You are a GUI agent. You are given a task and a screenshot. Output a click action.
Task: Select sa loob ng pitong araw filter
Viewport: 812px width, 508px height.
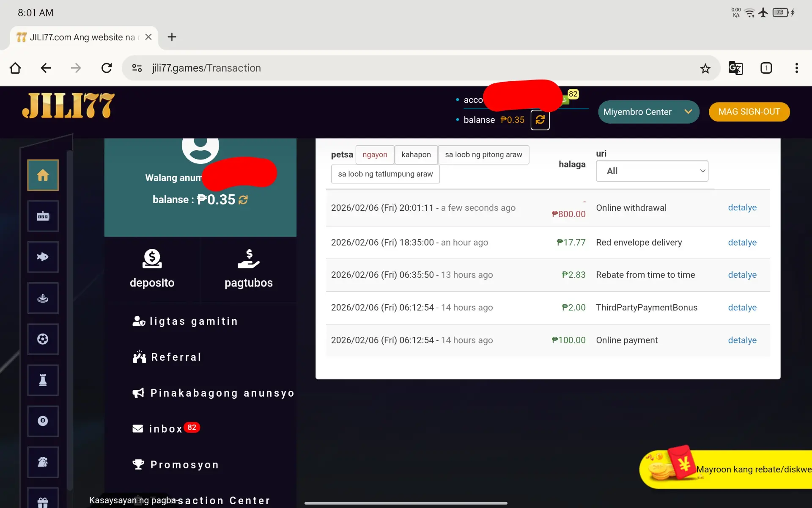[483, 155]
